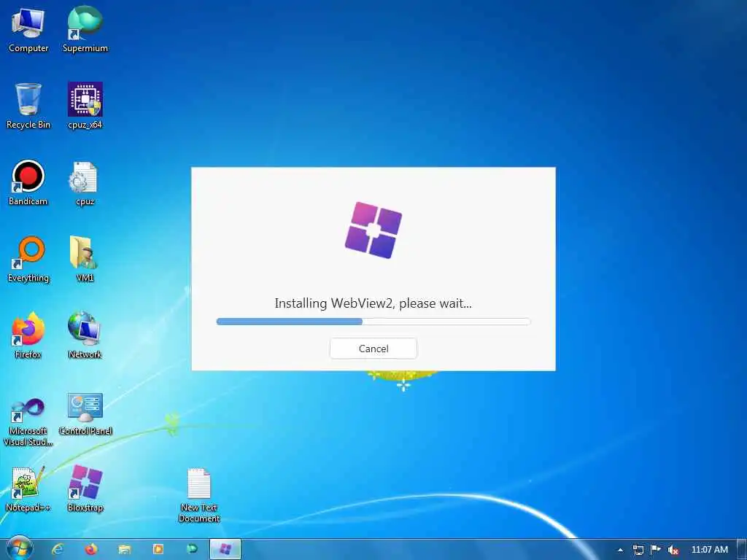Open Firefox from the taskbar
747x560 pixels.
(91, 550)
